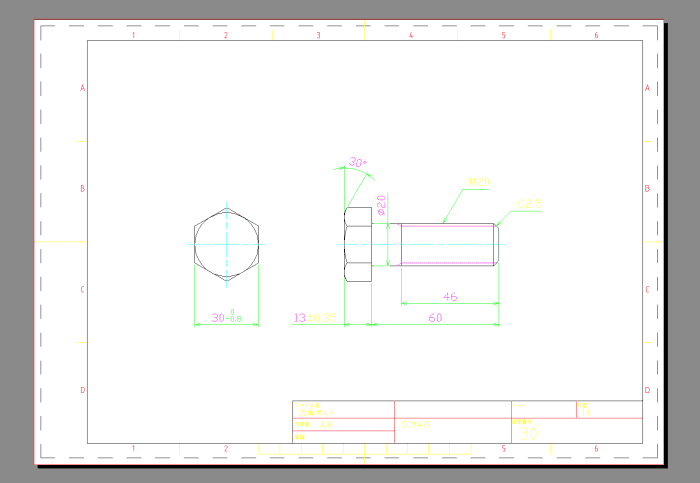Viewport: 700px width, 483px height.
Task: Click the 60 shank length dimension
Action: pyautogui.click(x=435, y=318)
